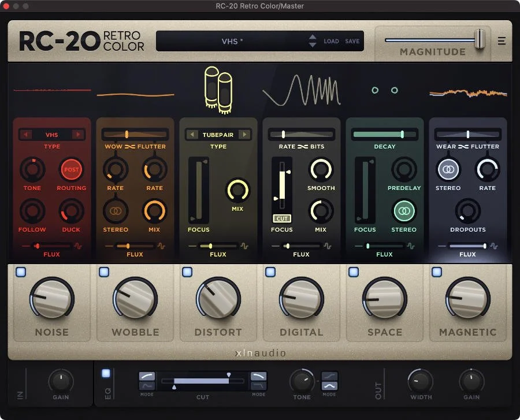Click LOAD preset button
Viewport: 520px width, 420px height.
[x=331, y=41]
